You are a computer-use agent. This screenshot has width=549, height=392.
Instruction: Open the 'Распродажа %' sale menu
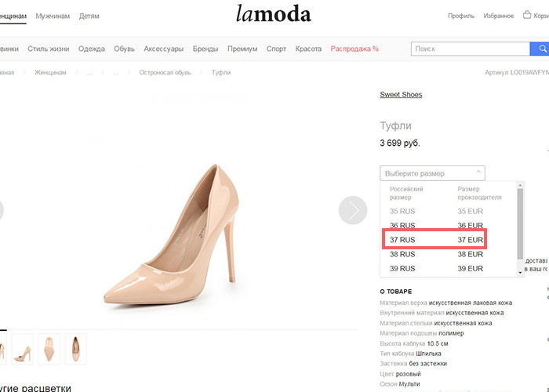point(354,49)
